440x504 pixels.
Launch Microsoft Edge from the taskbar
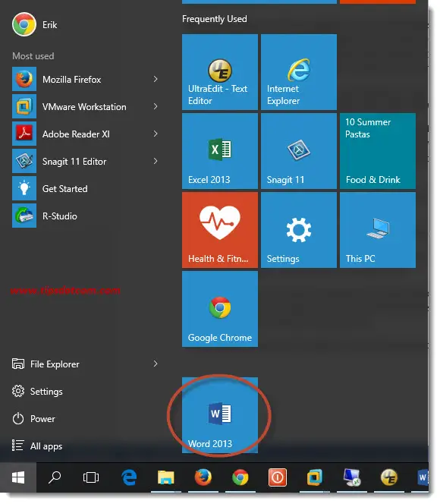[x=130, y=477]
